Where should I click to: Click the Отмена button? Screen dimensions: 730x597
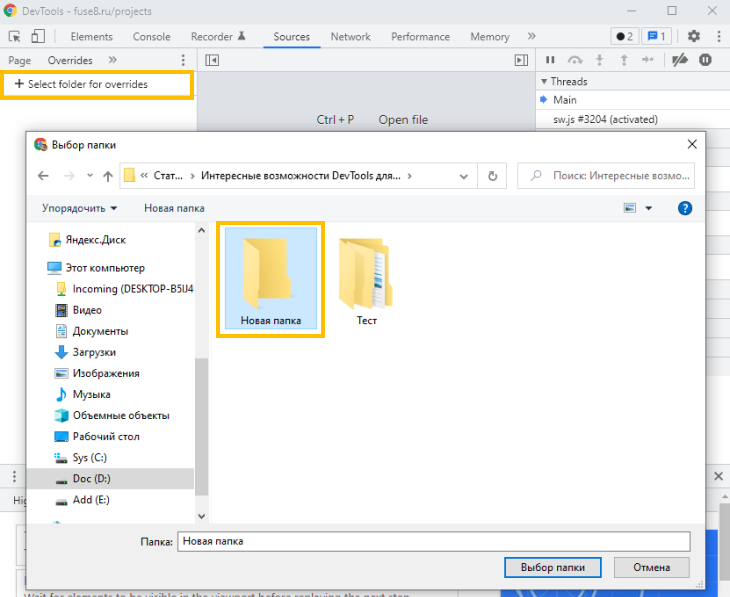tap(649, 567)
